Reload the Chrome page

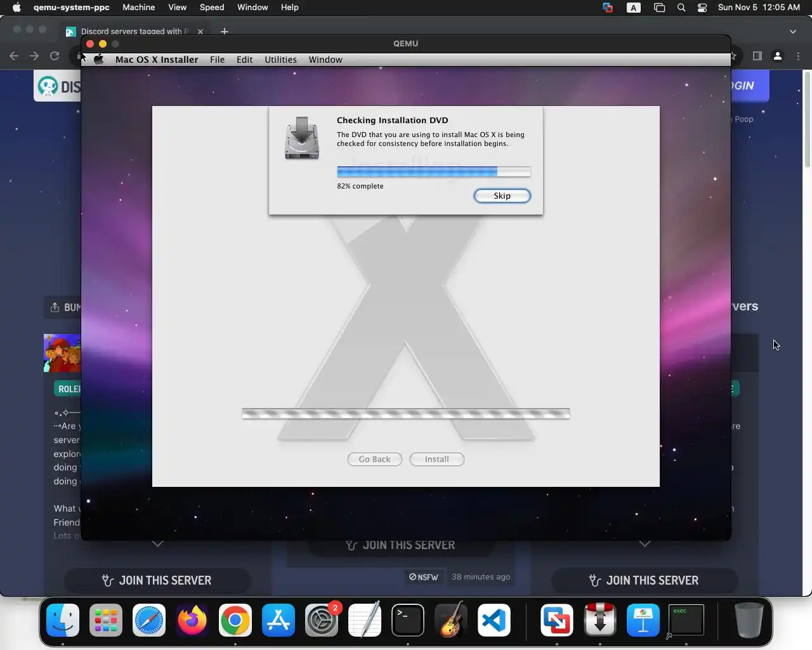click(x=55, y=56)
